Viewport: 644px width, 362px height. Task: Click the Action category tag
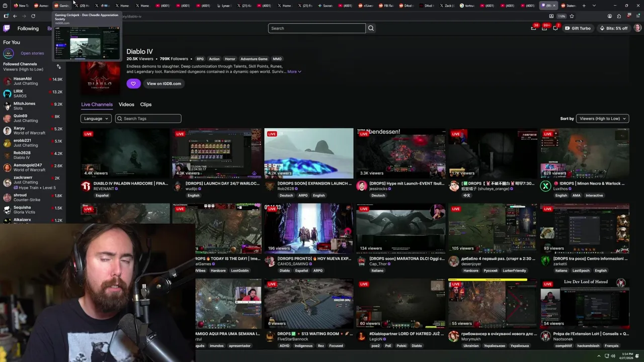(214, 59)
